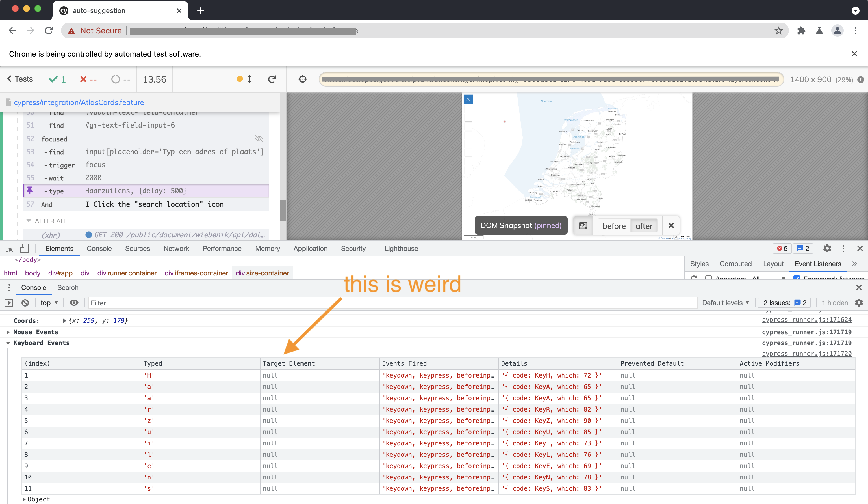Viewport: 868px width, 504px height.
Task: Select the inspect element cursor icon
Action: 9,249
